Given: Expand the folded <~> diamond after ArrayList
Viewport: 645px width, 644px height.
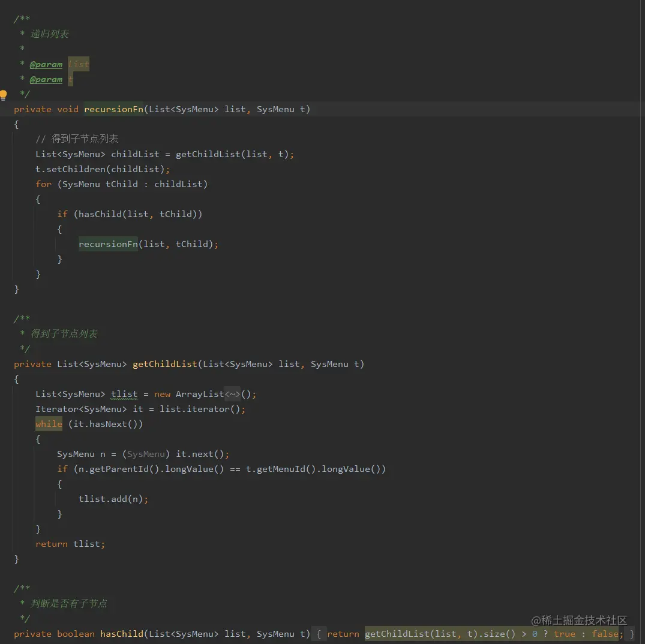Looking at the screenshot, I should point(232,394).
